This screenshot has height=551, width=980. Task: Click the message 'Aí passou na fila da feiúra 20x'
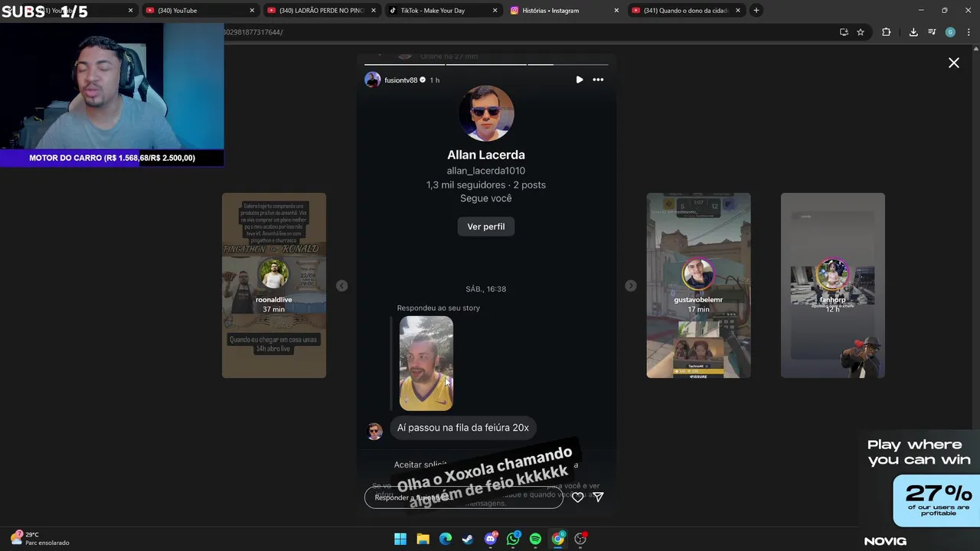coord(463,428)
